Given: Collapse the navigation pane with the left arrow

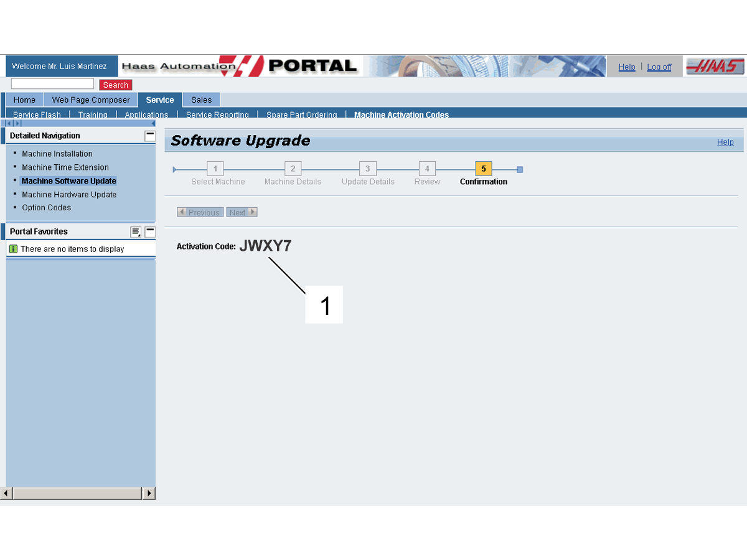Looking at the screenshot, I should (x=153, y=123).
